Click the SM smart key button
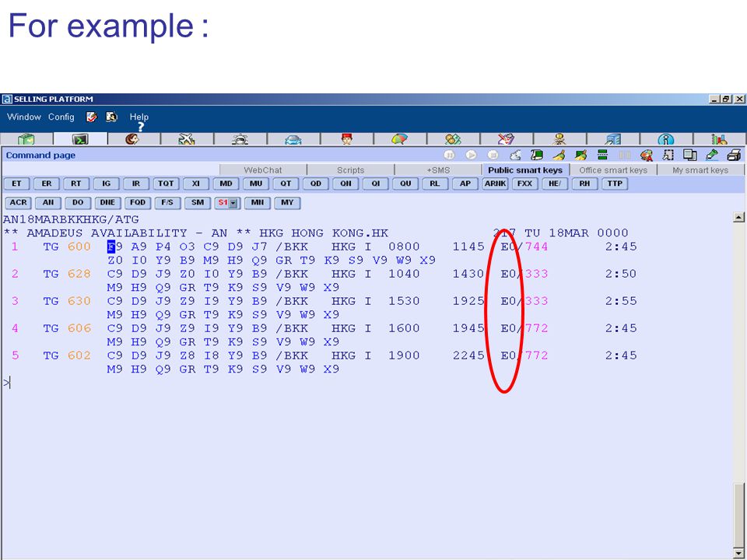Viewport: 747px width, 560px height. (198, 203)
